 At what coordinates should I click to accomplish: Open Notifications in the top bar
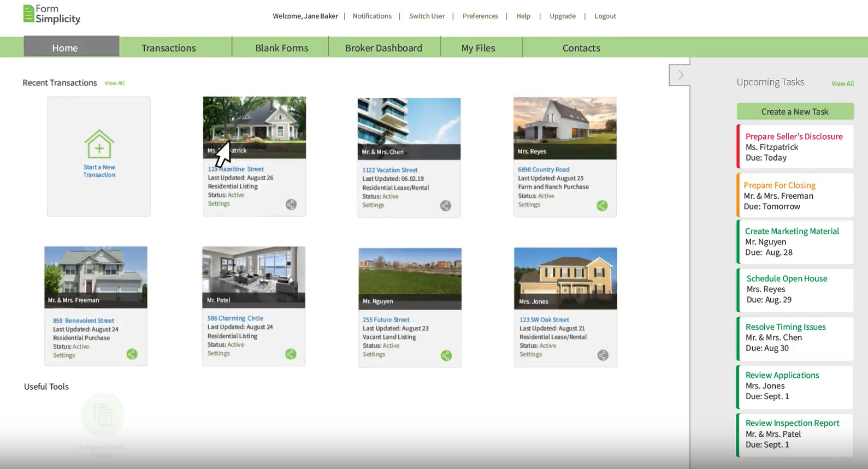pos(372,16)
